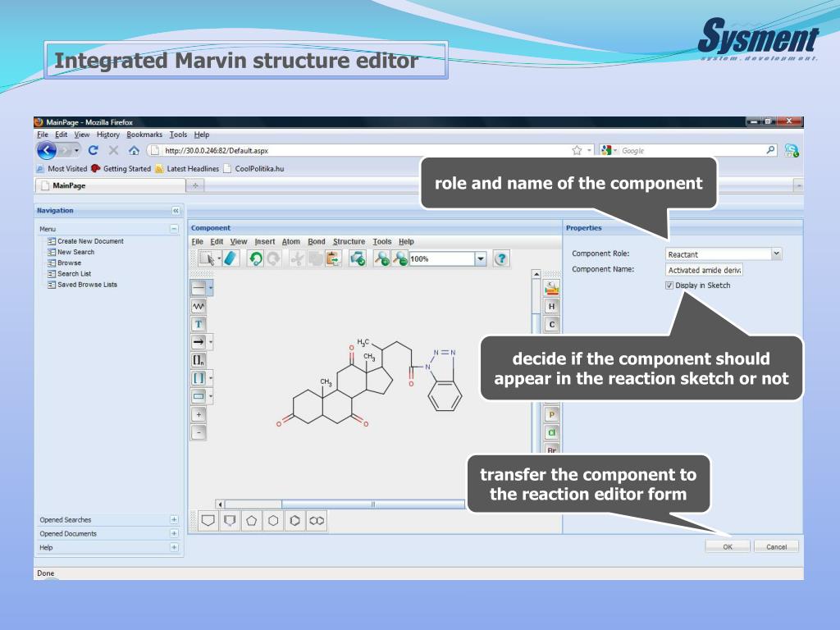Insert the cyclohexane ring template
Image resolution: width=840 pixels, height=630 pixels.
coord(273,521)
